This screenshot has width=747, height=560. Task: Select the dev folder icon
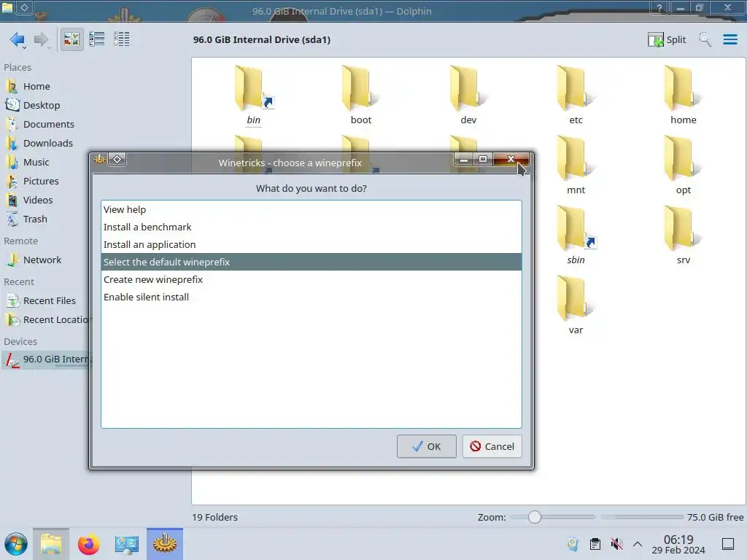[x=468, y=89]
